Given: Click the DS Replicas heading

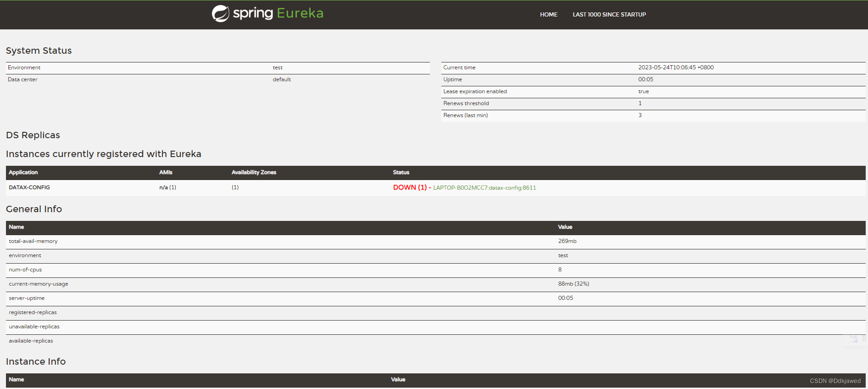Looking at the screenshot, I should tap(33, 135).
